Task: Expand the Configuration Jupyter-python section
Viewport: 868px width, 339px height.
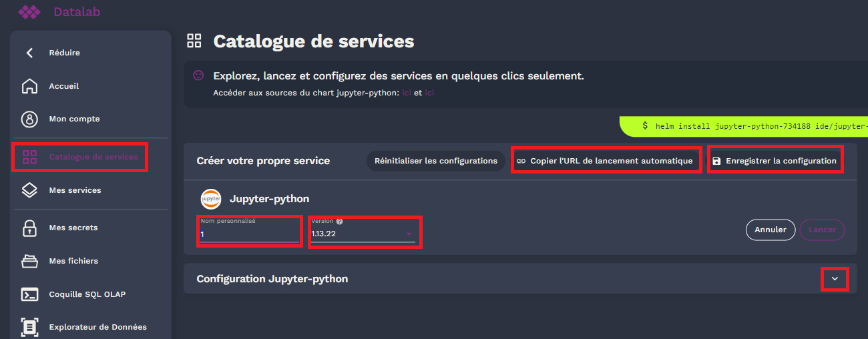Action: [835, 279]
